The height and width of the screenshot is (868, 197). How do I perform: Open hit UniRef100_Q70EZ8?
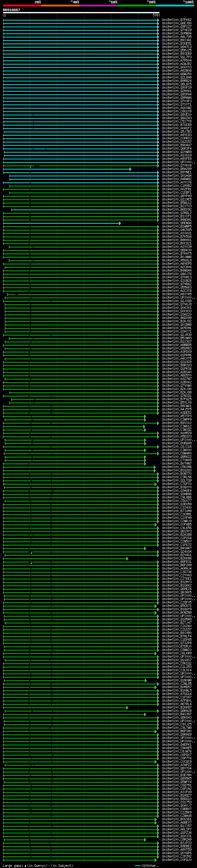pos(177,30)
